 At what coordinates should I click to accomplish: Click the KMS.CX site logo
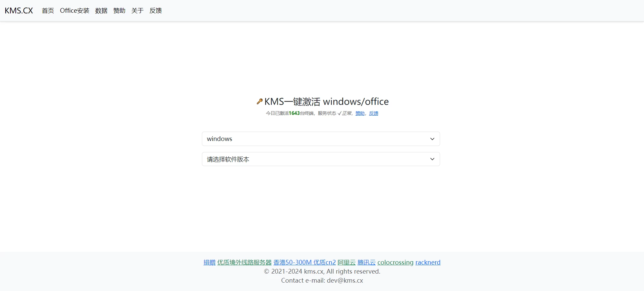tap(19, 11)
